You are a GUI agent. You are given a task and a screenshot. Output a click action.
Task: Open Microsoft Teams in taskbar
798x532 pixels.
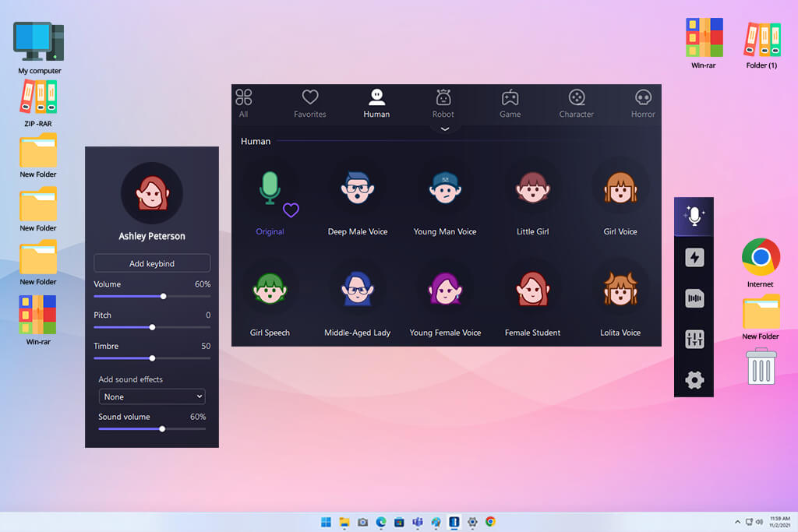418,522
